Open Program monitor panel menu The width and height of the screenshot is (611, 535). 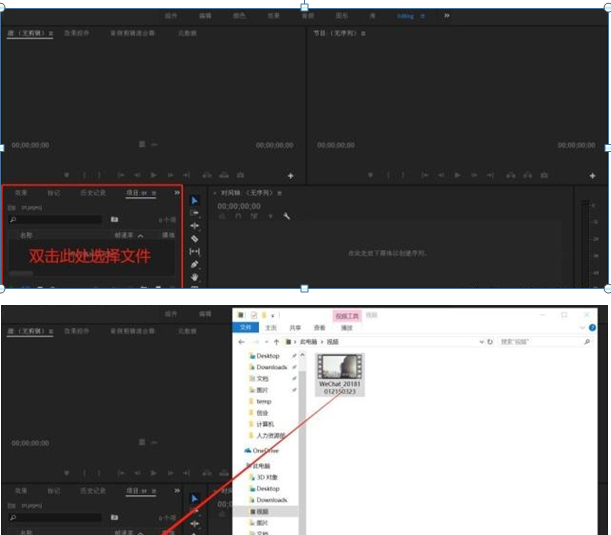point(363,34)
